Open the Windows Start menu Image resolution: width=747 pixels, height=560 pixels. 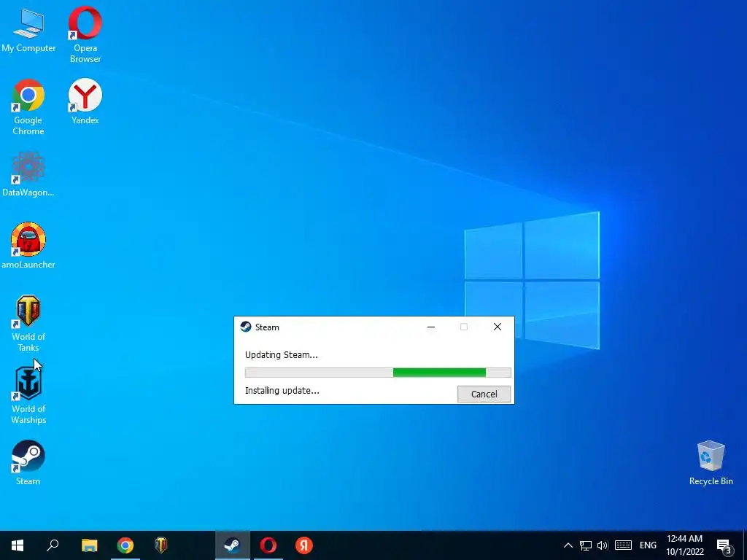point(18,545)
